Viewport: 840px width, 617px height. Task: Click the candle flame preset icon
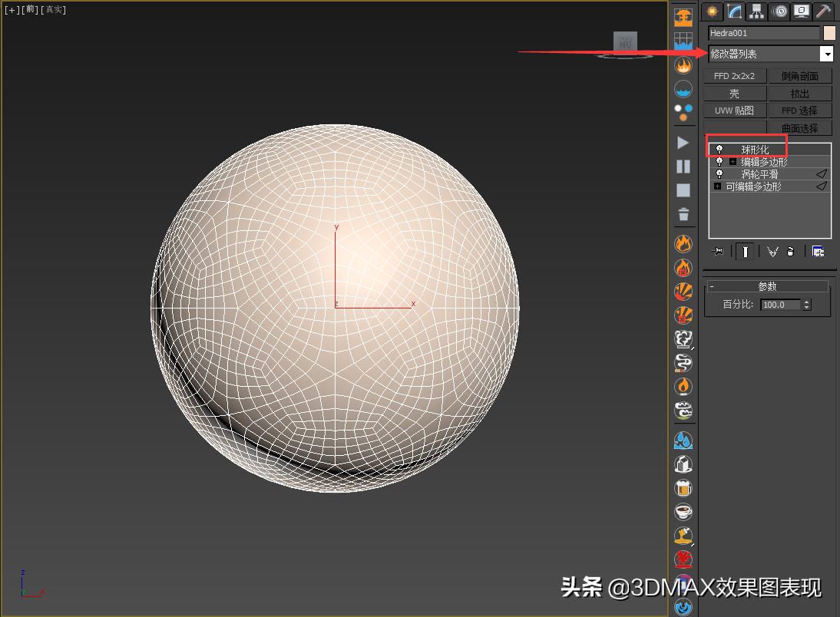coord(683,386)
